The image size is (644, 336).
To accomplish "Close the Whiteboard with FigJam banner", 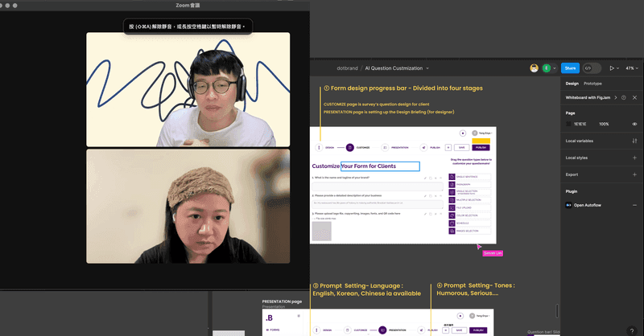I will (634, 97).
